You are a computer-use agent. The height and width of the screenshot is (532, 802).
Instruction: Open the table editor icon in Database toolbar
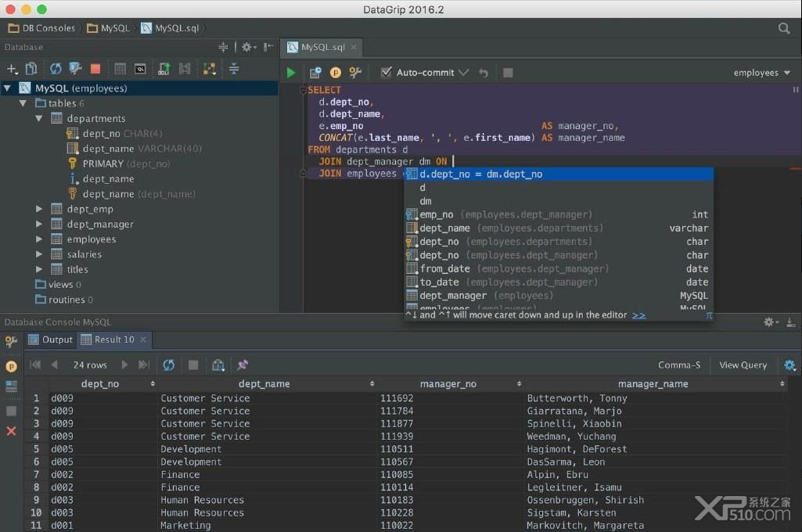(x=120, y=69)
